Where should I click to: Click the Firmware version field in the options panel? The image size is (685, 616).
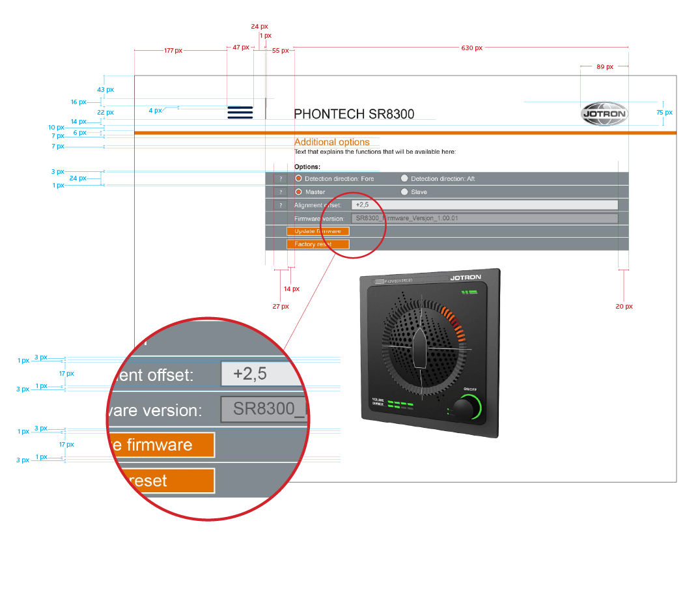click(x=484, y=218)
